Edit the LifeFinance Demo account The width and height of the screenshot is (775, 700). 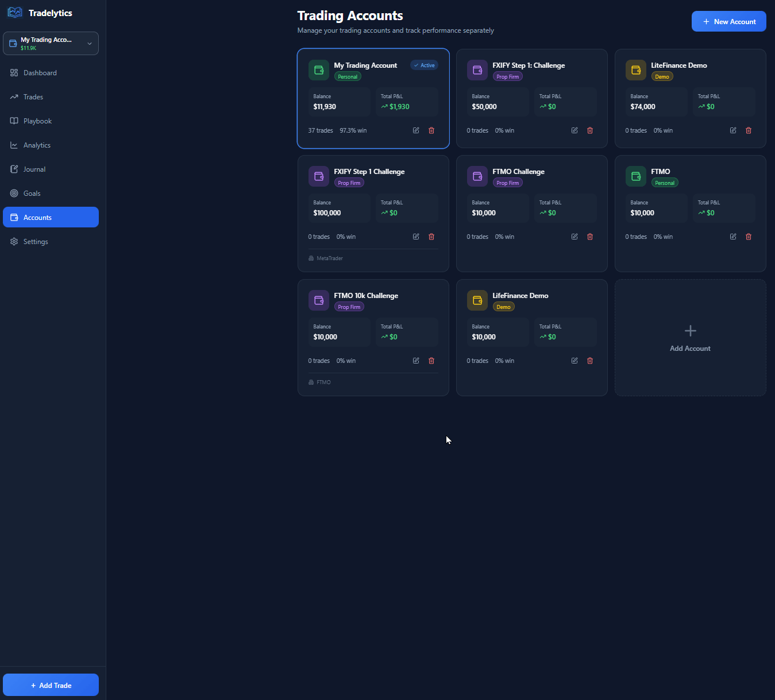point(574,361)
